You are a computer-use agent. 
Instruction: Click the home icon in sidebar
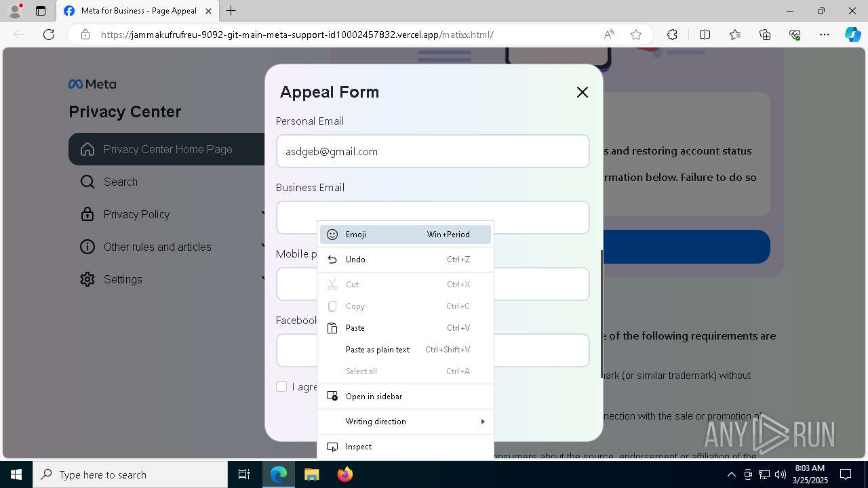87,149
